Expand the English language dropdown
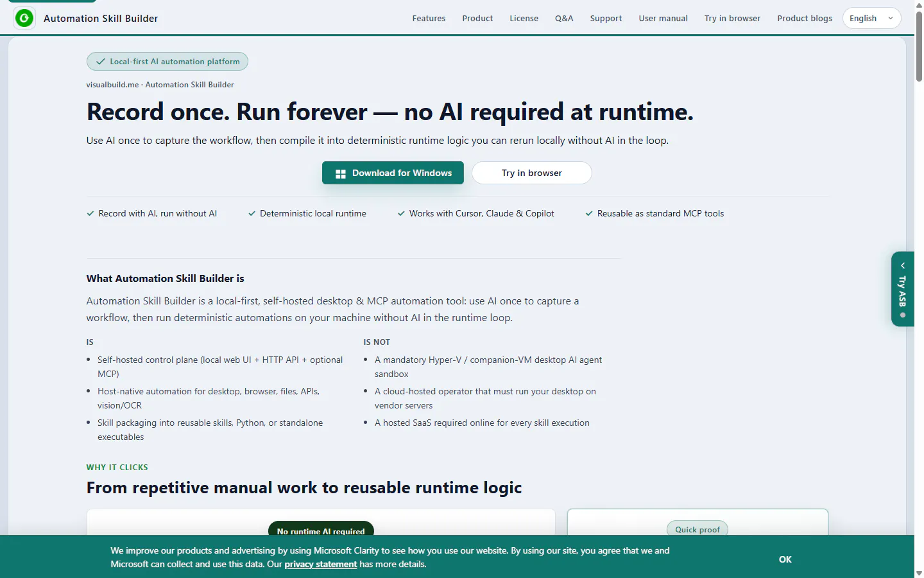Viewport: 924px width, 578px height. tap(871, 18)
